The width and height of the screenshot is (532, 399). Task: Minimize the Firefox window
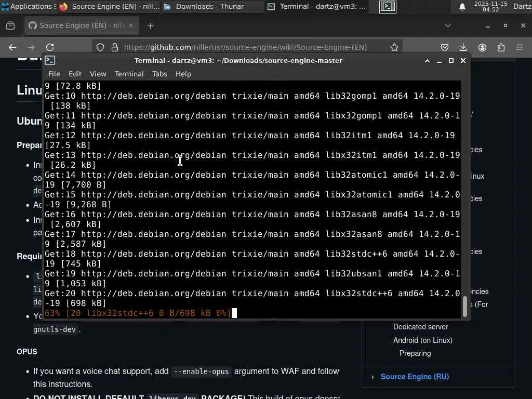pyautogui.click(x=487, y=26)
